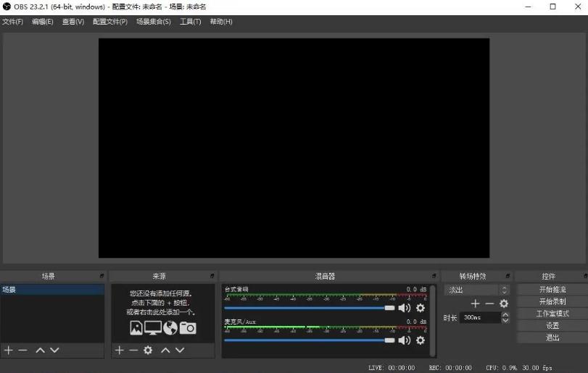The width and height of the screenshot is (588, 373).
Task: Mute the 麦克风/Aux microphone speaker
Action: (x=405, y=340)
